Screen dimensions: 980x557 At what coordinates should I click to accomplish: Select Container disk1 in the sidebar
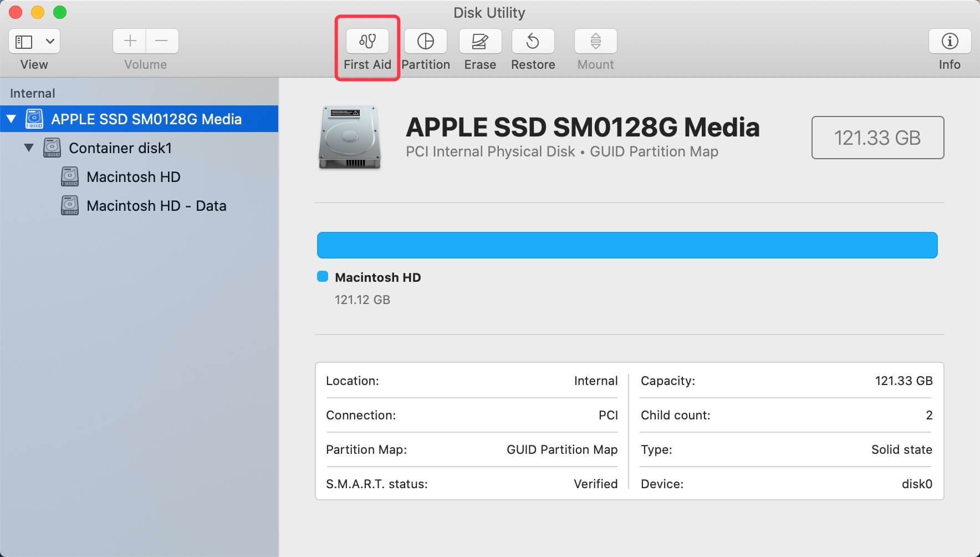click(120, 148)
